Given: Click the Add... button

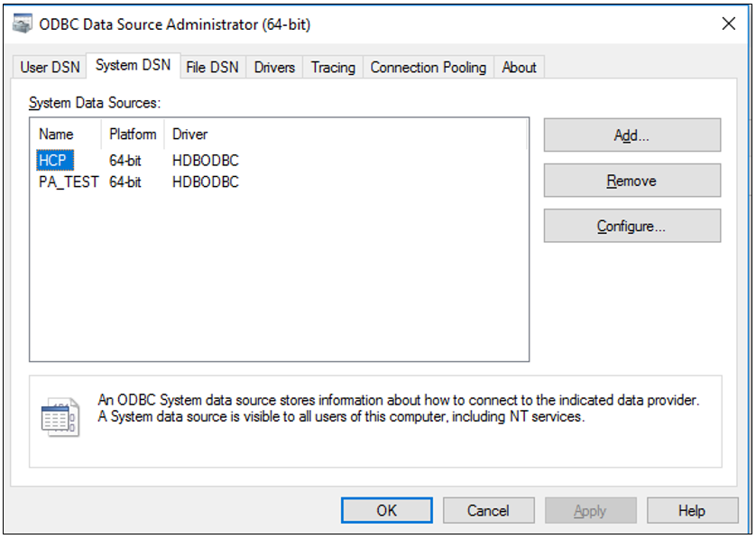Looking at the screenshot, I should click(632, 135).
